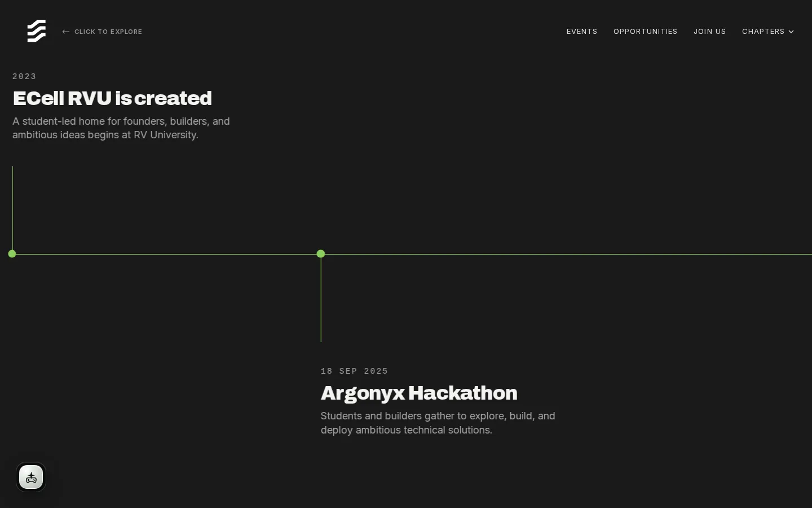Click the 2023 year label
The height and width of the screenshot is (508, 812).
coord(24,76)
